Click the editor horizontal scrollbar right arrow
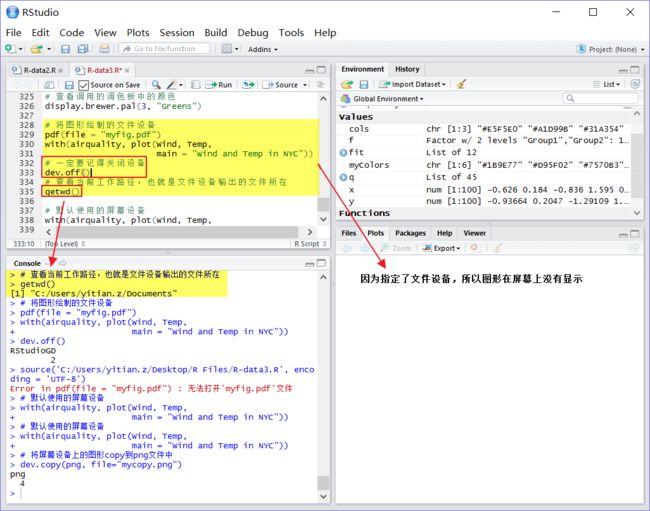This screenshot has width=650, height=511. click(x=310, y=232)
